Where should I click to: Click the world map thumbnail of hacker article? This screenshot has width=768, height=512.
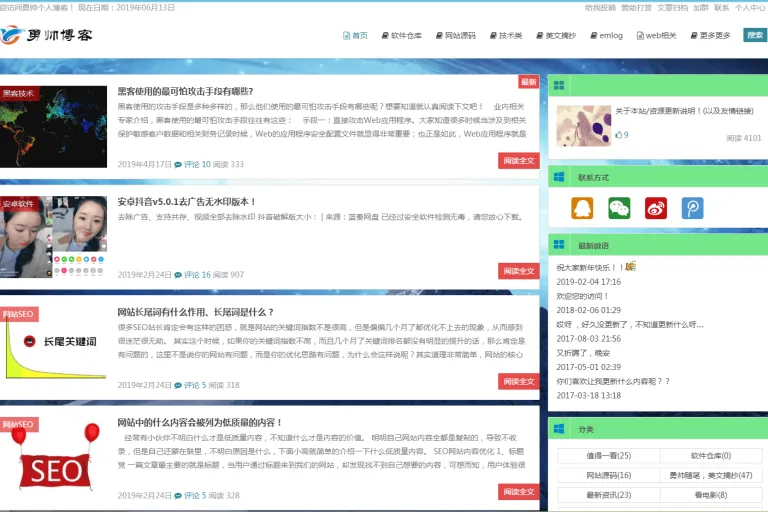point(53,127)
